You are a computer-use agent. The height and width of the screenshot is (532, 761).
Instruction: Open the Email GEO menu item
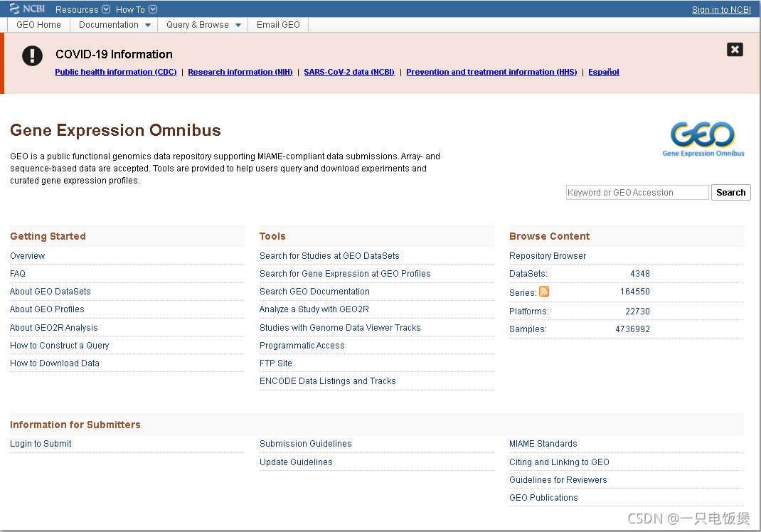(x=278, y=25)
